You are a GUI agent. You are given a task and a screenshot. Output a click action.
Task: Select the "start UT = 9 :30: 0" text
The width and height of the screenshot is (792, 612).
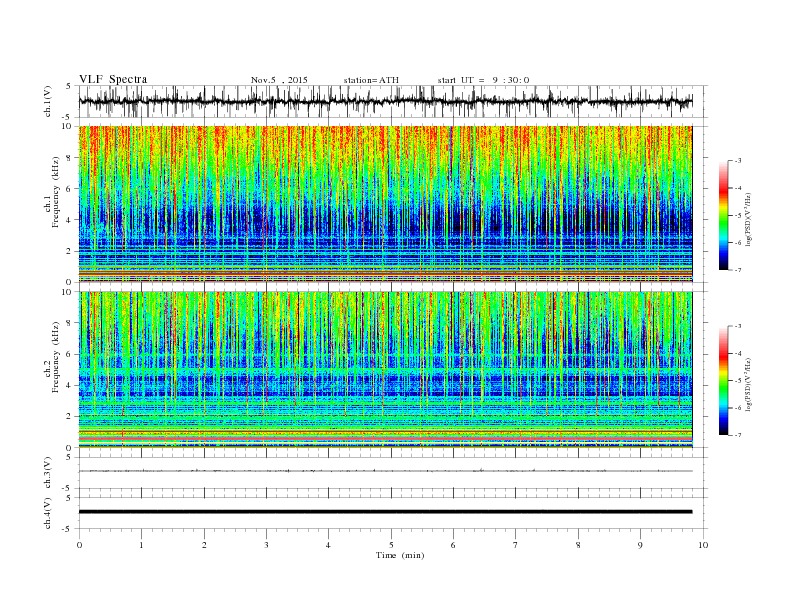tap(484, 80)
